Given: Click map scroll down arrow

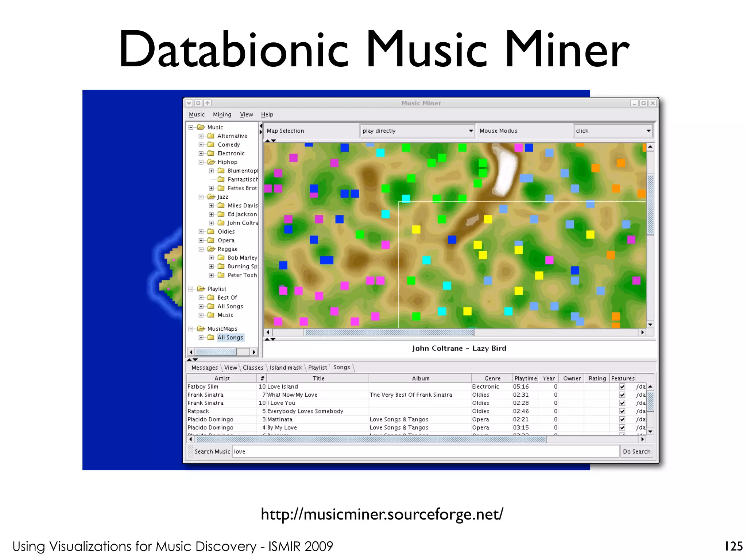Looking at the screenshot, I should (x=650, y=324).
